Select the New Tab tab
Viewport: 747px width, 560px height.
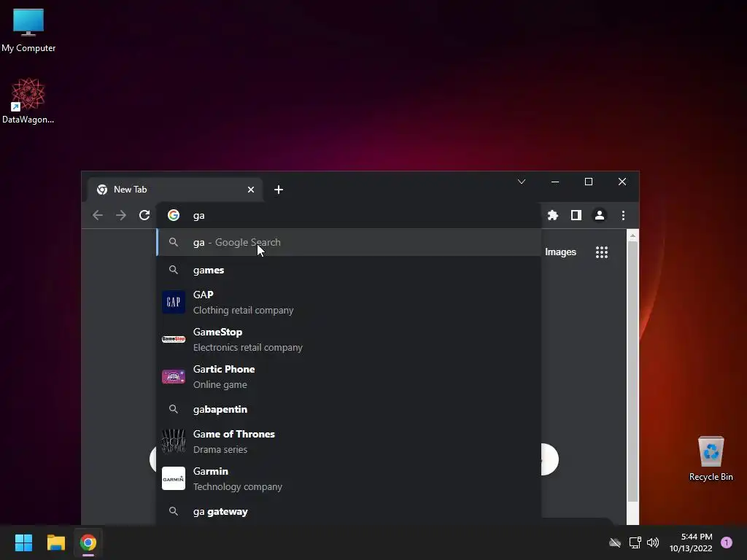[175, 190]
